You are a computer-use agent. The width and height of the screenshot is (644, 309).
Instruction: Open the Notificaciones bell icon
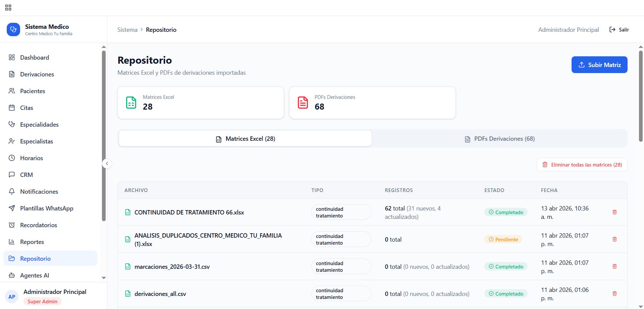(x=12, y=191)
